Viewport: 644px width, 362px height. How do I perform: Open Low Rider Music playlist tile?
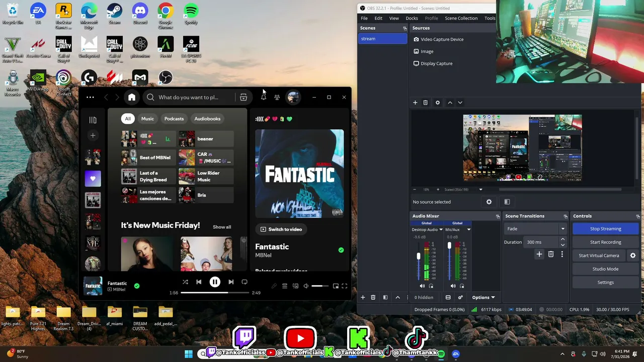206,176
